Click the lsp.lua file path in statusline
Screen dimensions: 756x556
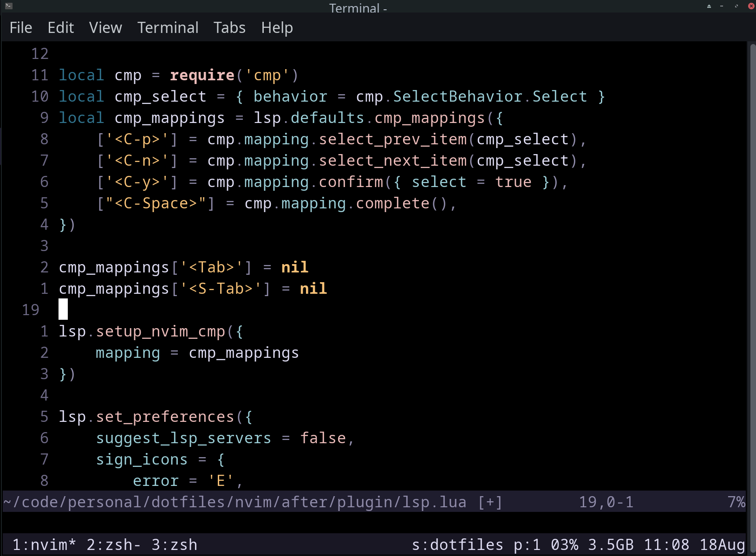click(x=235, y=502)
